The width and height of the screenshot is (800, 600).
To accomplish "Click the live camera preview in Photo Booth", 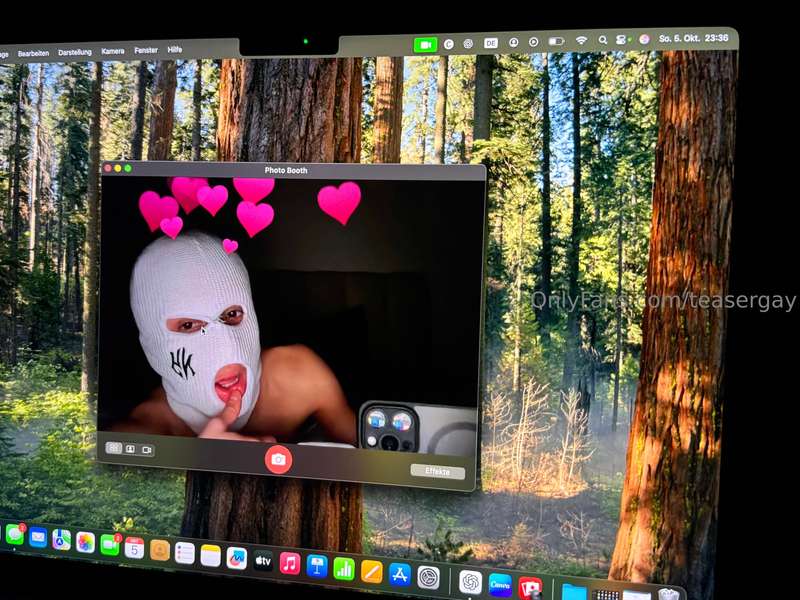I will point(290,315).
